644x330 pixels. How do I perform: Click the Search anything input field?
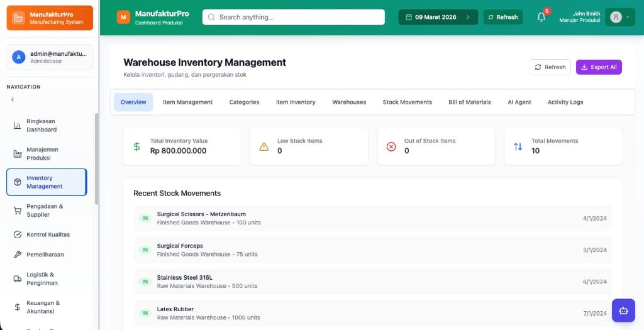[293, 18]
